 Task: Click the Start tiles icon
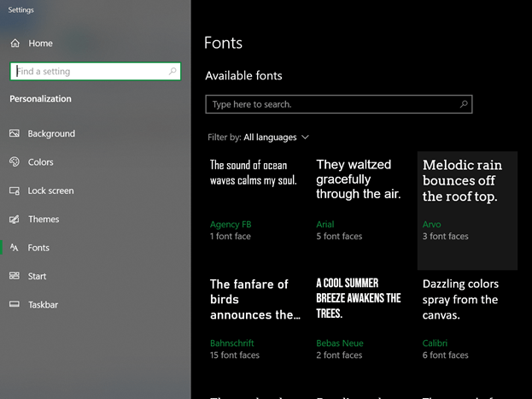tap(15, 275)
